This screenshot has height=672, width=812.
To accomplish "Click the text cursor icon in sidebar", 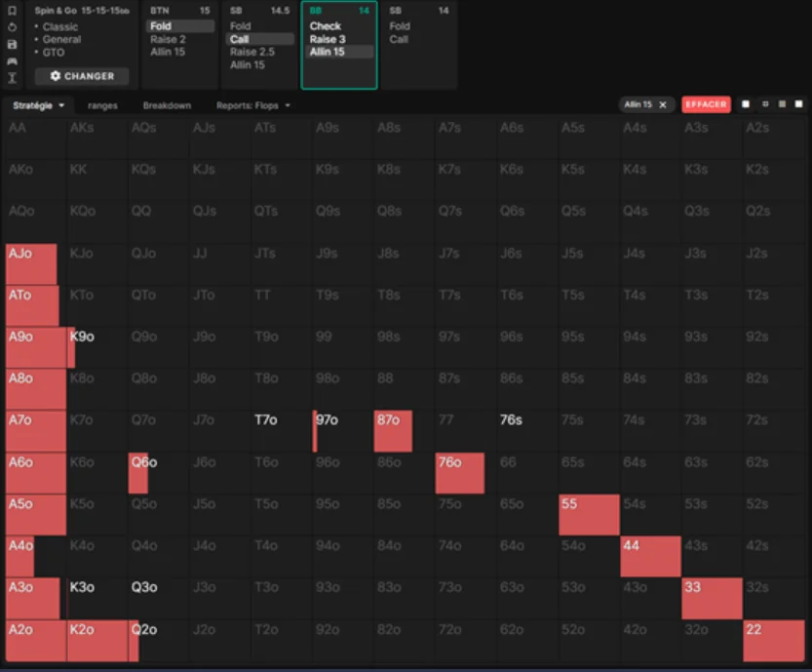I will pos(12,77).
